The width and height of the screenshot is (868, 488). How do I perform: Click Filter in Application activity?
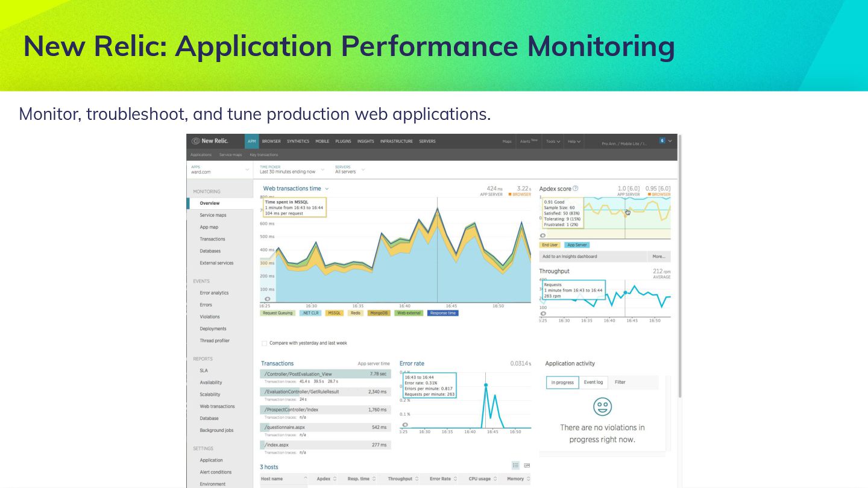[620, 383]
